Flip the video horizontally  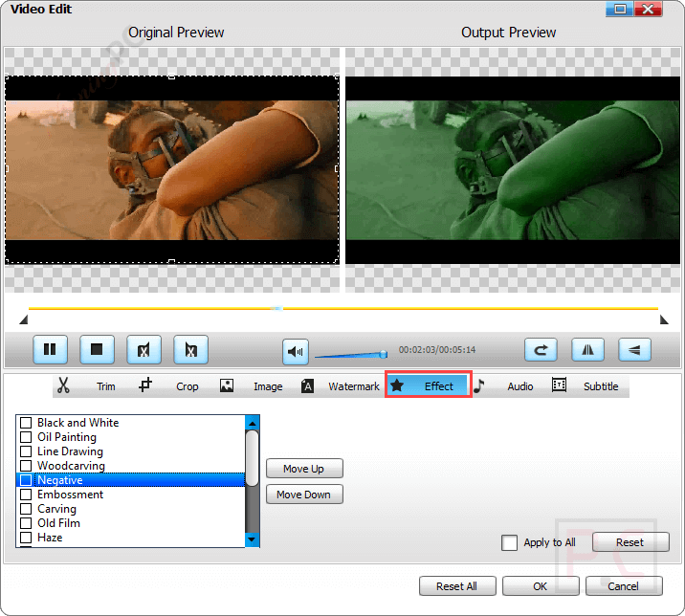tap(587, 349)
